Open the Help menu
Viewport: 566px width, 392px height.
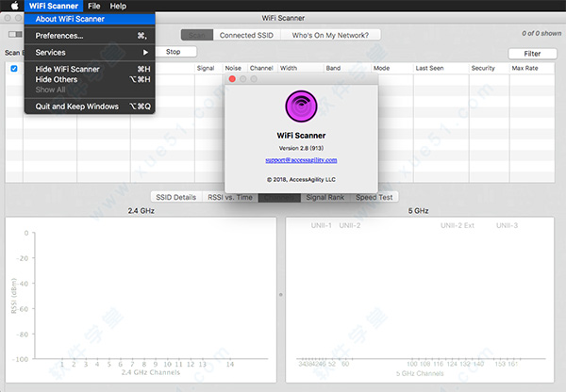click(x=118, y=6)
